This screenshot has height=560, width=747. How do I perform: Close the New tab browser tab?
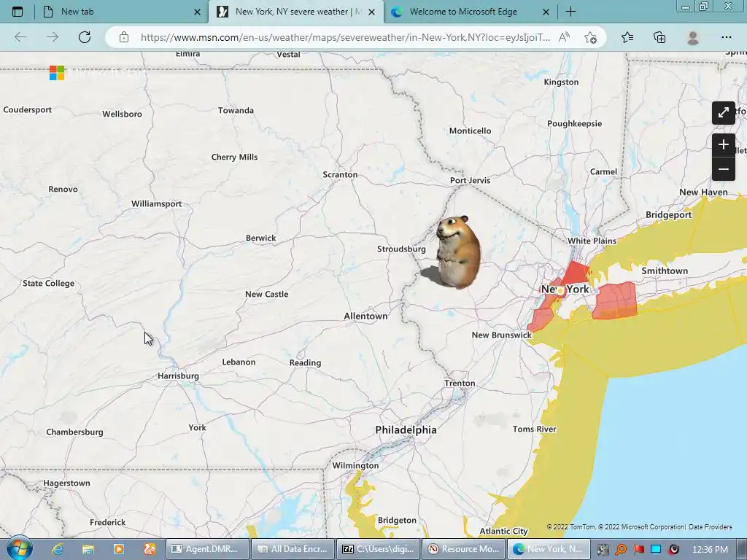tap(197, 12)
